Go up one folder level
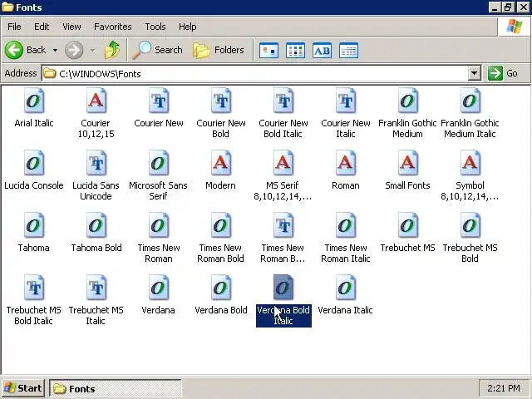 (112, 50)
